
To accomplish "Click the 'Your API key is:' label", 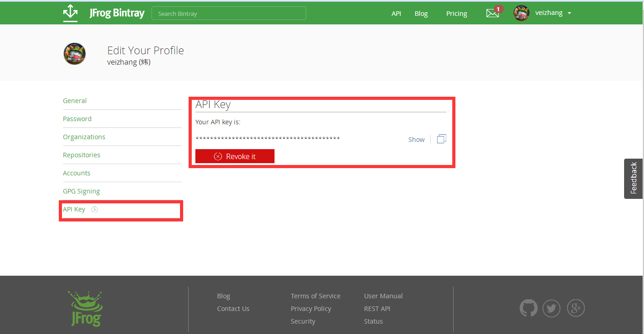I will [218, 122].
